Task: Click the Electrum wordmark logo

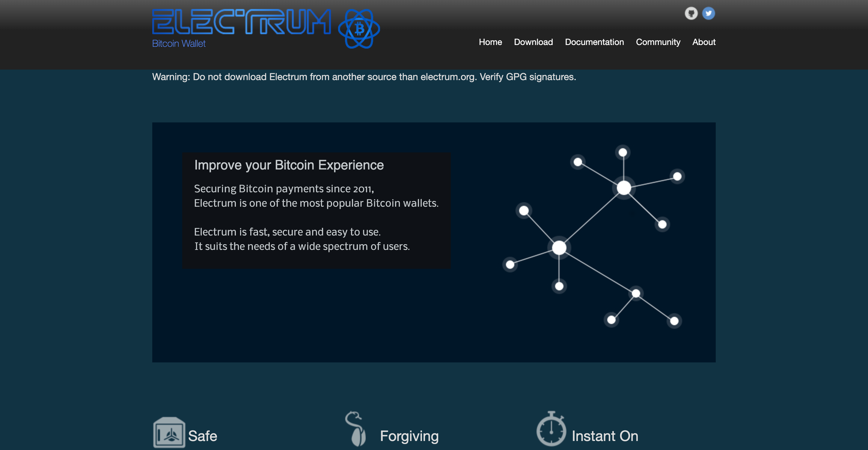Action: point(241,22)
